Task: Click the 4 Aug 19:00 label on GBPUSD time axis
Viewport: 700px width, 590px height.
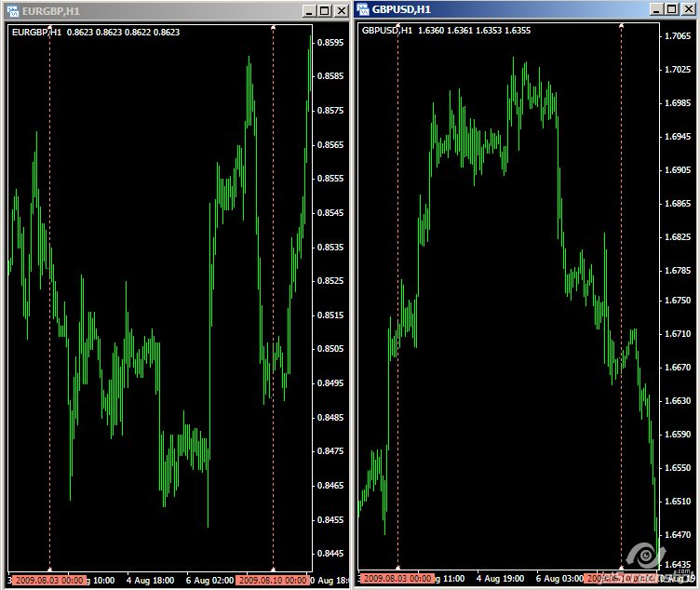Action: pos(500,579)
